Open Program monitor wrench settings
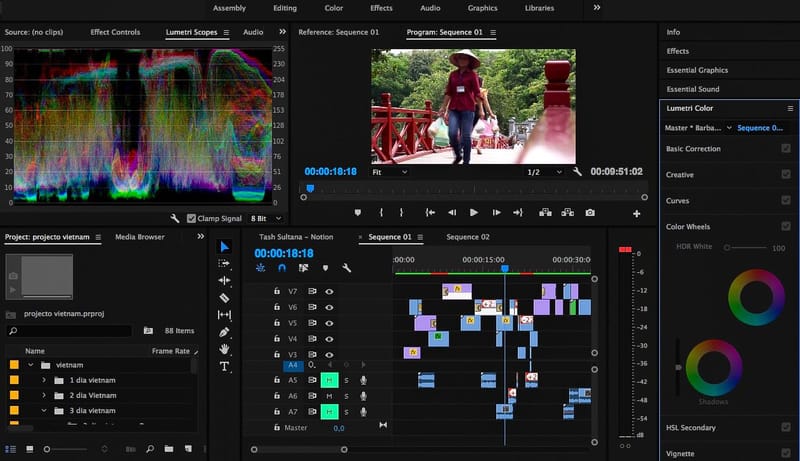800x461 pixels. pyautogui.click(x=577, y=172)
